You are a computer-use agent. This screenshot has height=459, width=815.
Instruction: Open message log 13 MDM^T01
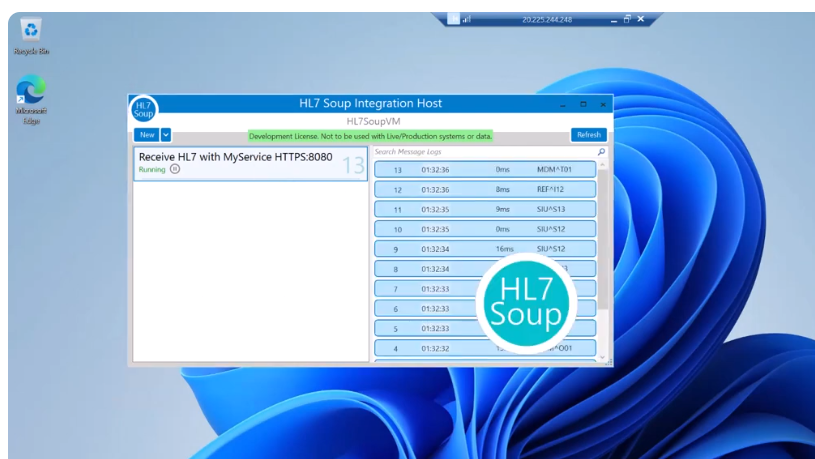coord(485,169)
